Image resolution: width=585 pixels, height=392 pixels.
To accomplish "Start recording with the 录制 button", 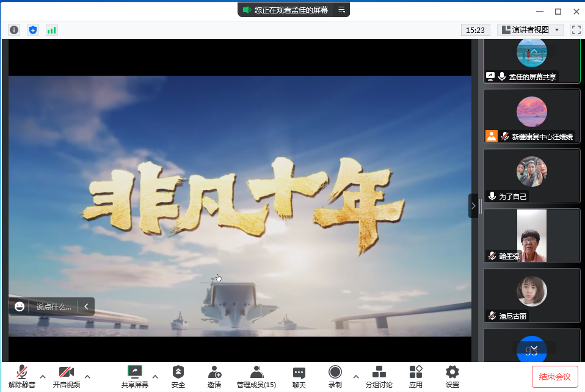I will click(335, 376).
